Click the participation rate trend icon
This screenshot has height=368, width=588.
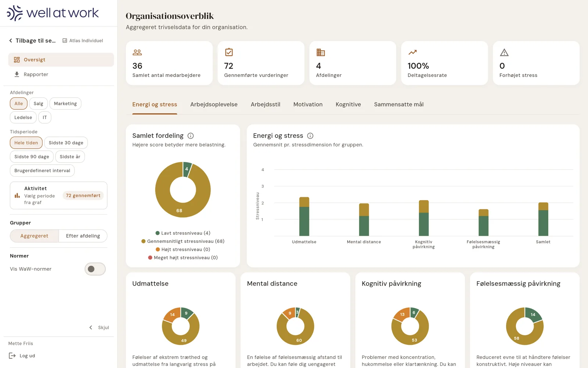(x=412, y=52)
